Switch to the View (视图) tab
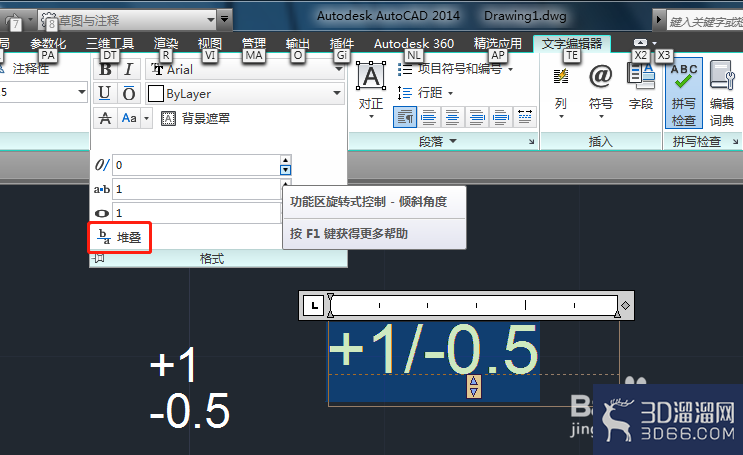This screenshot has height=455, width=743. tap(209, 44)
